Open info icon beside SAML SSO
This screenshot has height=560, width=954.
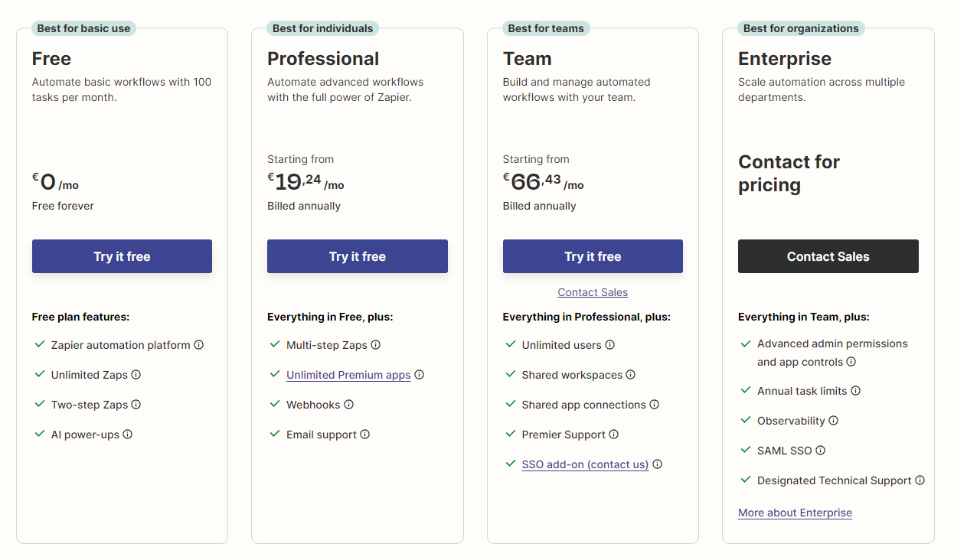coord(821,451)
